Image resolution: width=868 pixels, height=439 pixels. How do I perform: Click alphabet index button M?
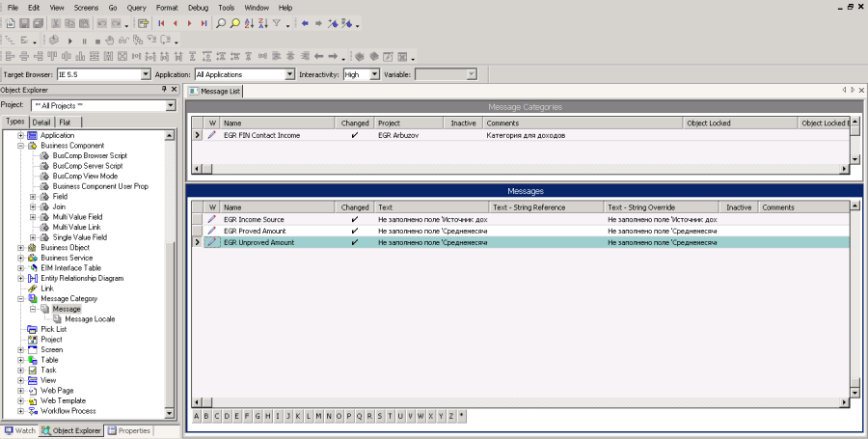pyautogui.click(x=319, y=416)
